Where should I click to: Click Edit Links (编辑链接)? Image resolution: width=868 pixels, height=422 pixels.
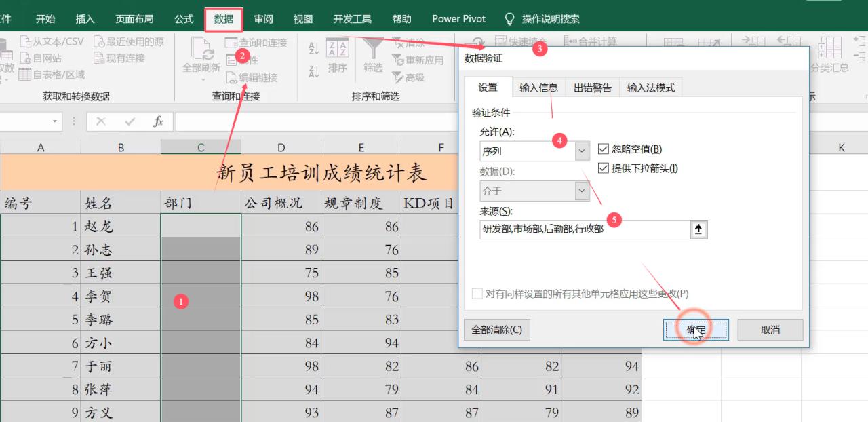pos(252,78)
